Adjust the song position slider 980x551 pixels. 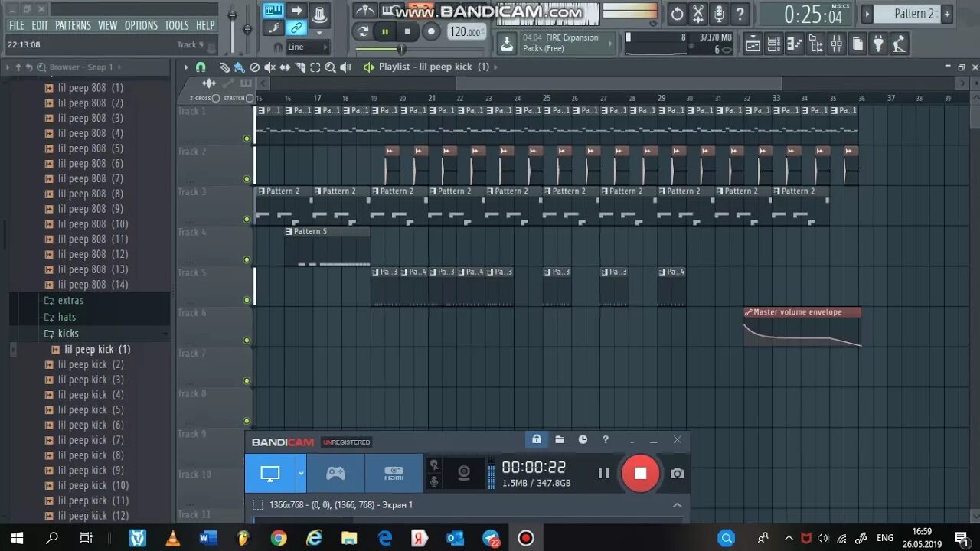pyautogui.click(x=403, y=49)
